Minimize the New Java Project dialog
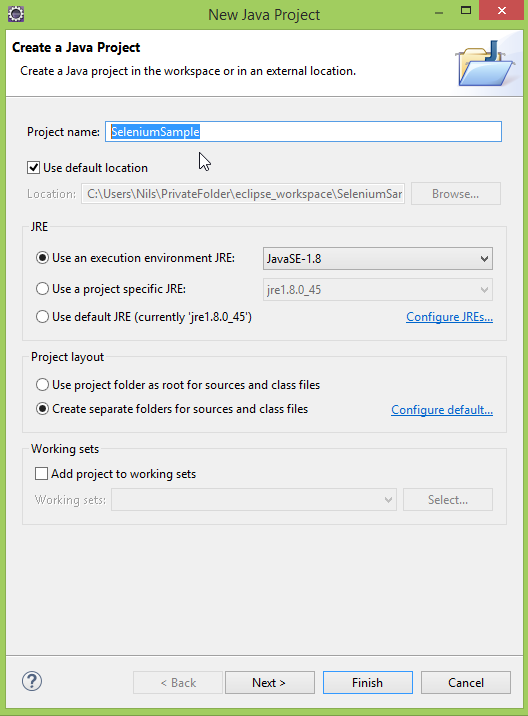Viewport: 528px width, 716px height. tap(439, 12)
